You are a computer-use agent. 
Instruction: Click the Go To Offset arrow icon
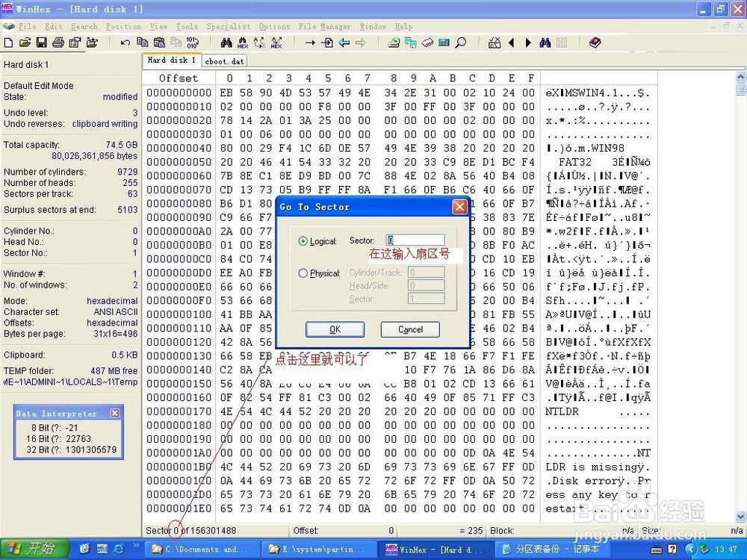(x=310, y=43)
